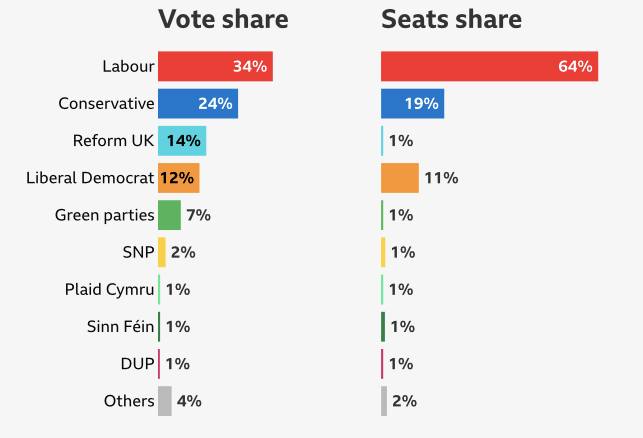Click the grey Others vote share bar
Viewport: 643px width, 438px height.
(x=165, y=401)
